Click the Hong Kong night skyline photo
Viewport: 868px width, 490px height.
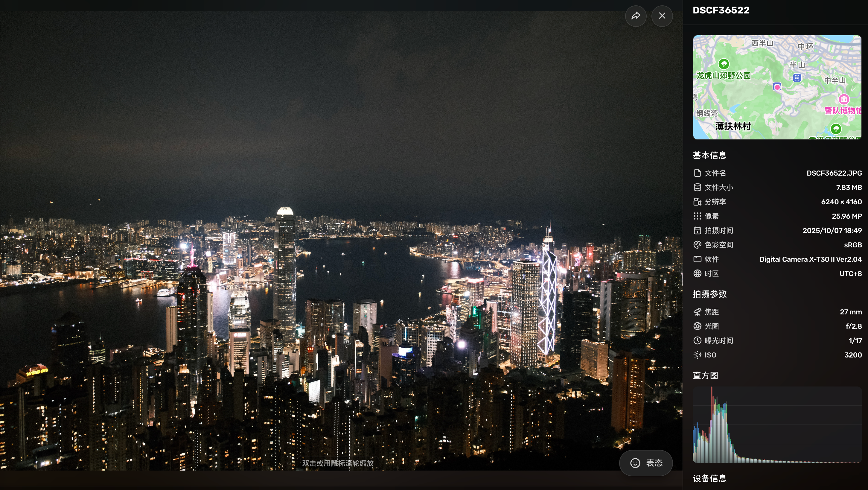pos(341,241)
